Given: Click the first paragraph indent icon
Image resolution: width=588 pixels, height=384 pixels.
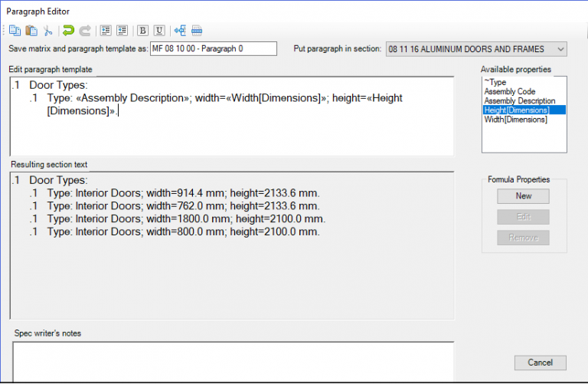Looking at the screenshot, I should (106, 31).
